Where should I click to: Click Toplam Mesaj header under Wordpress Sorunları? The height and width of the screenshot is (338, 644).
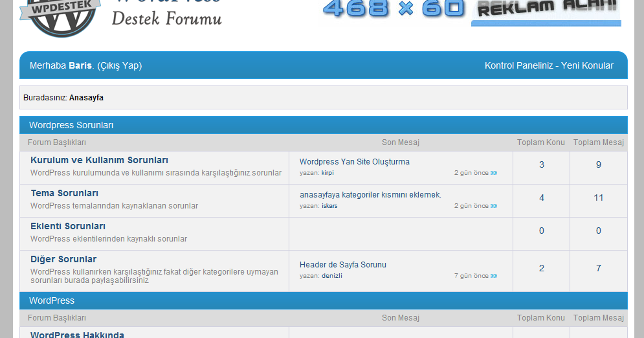(x=599, y=142)
